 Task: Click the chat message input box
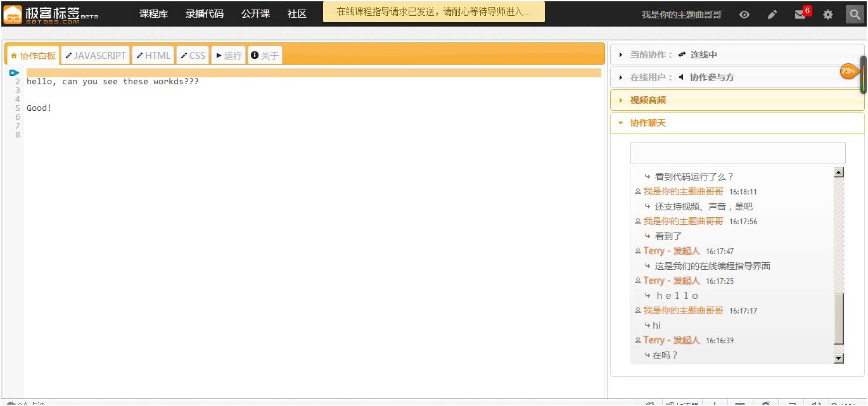pos(737,153)
